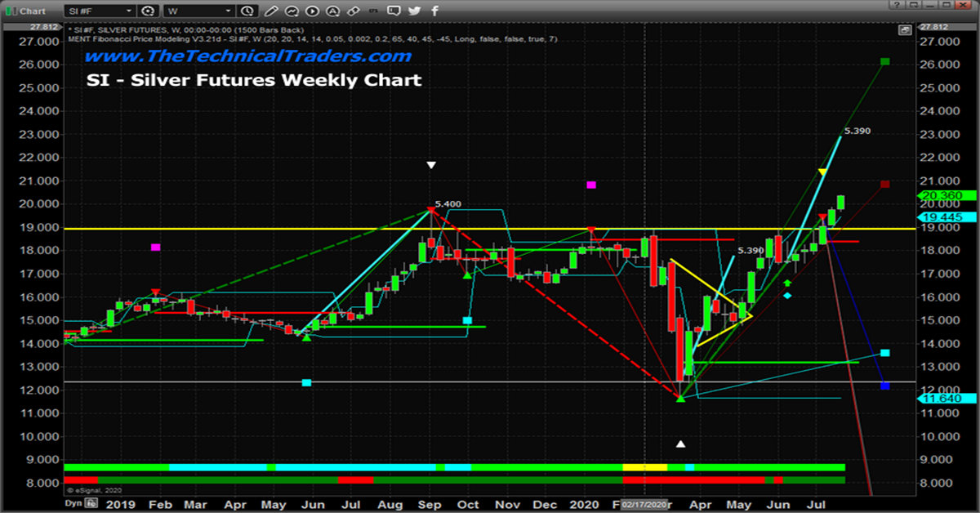Open the SI #F symbol dropdown
This screenshot has height=513, width=980.
pos(100,11)
